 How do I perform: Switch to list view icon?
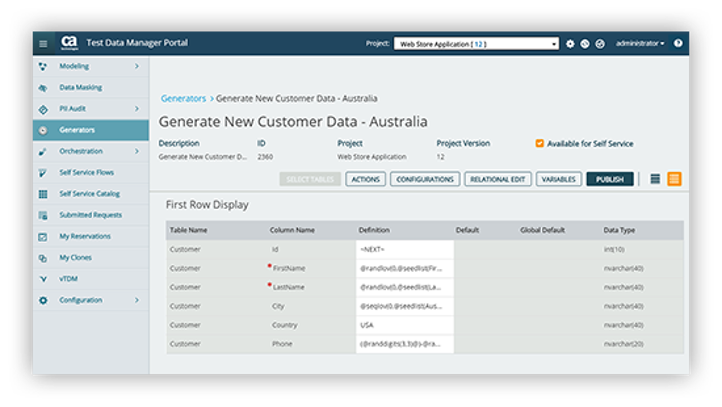655,179
